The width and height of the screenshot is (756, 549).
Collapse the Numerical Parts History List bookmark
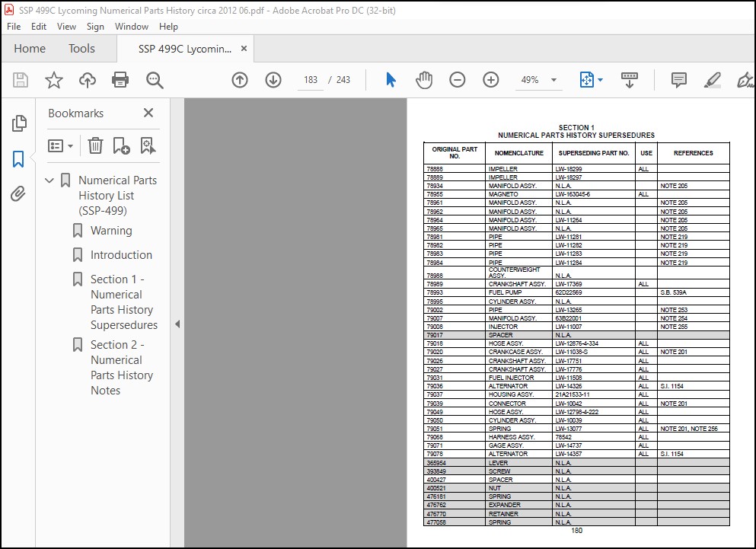tap(49, 180)
